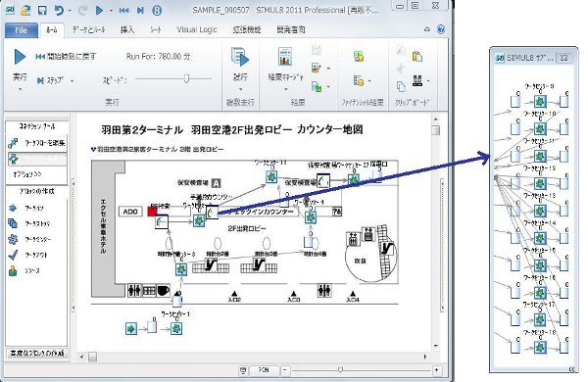Select the Work Entry arrow block icon
The width and height of the screenshot is (588, 382).
(x=13, y=208)
